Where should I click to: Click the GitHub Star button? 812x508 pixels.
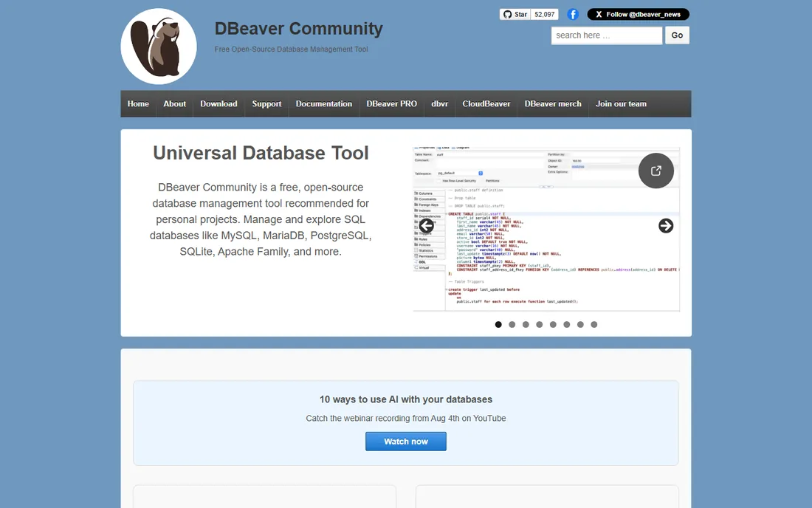[515, 15]
